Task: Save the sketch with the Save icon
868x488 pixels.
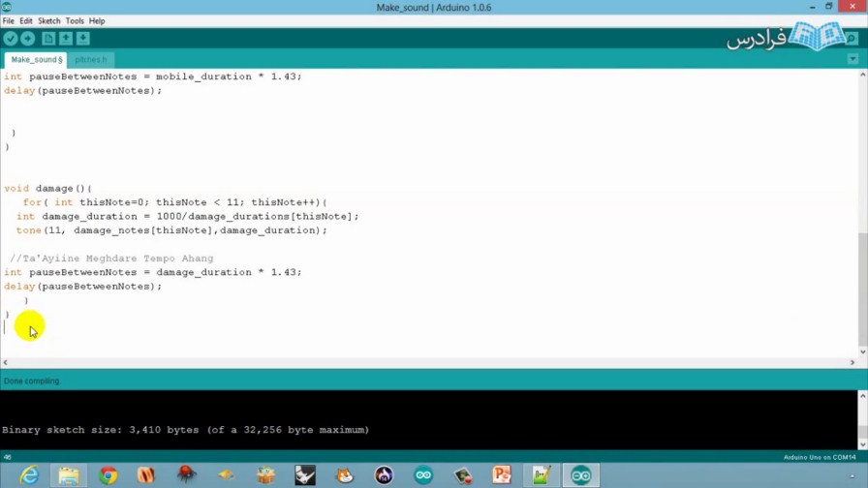Action: (x=83, y=39)
